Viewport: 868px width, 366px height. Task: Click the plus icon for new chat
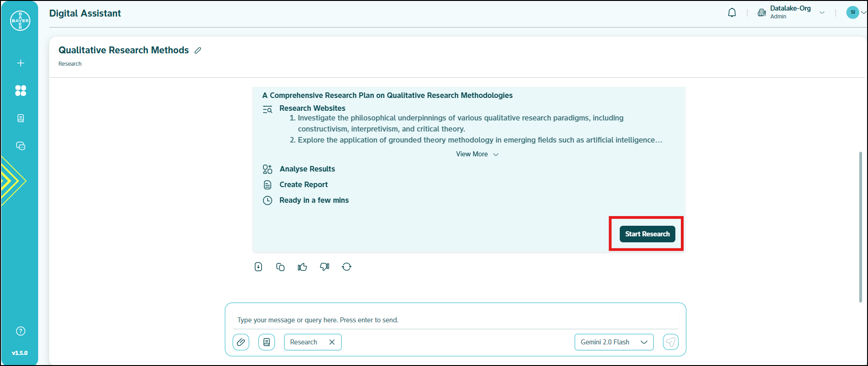[21, 63]
